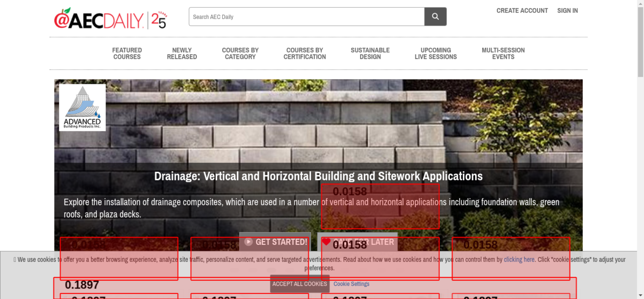View Upcoming Live Sessions

[x=435, y=53]
